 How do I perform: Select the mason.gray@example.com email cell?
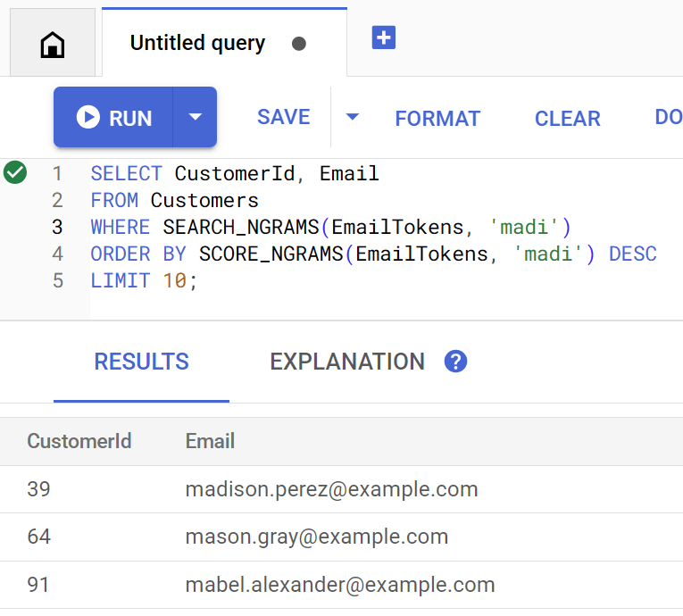[x=316, y=537]
